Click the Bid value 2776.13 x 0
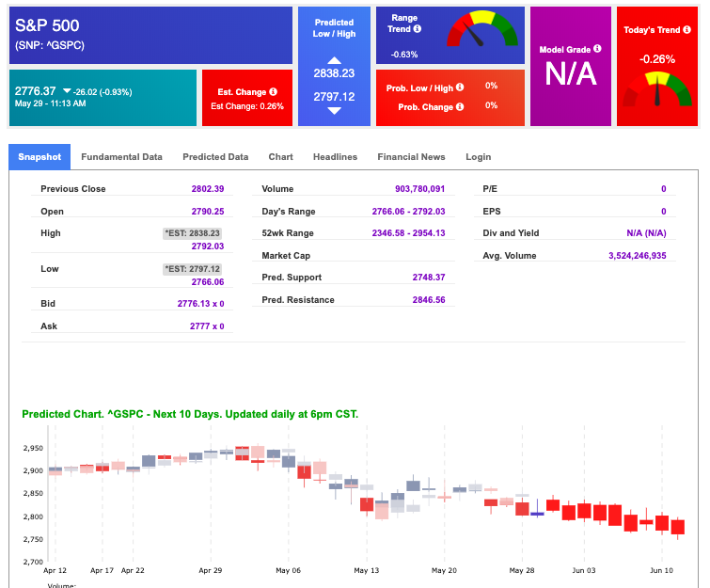710x588 pixels. pyautogui.click(x=200, y=304)
